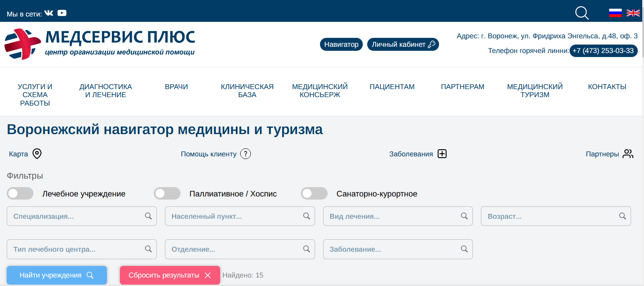Click the Воронежский навигатор медицины heading

pos(165,130)
